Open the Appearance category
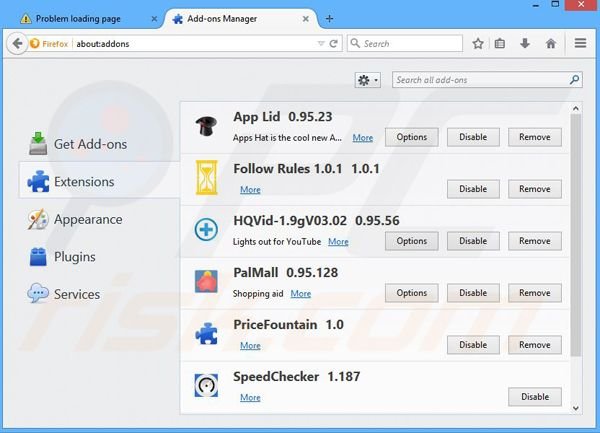The image size is (600, 433). coord(87,219)
